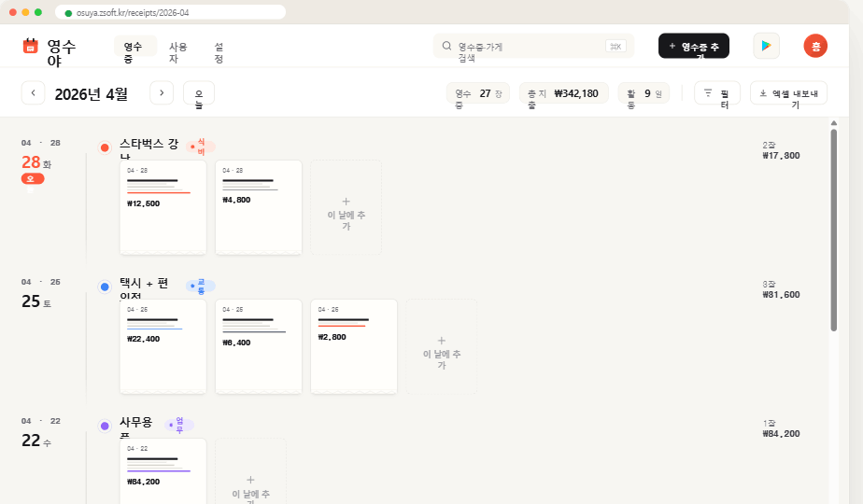Click the ⌘K shortcut badge
The width and height of the screenshot is (863, 504).
(x=615, y=47)
